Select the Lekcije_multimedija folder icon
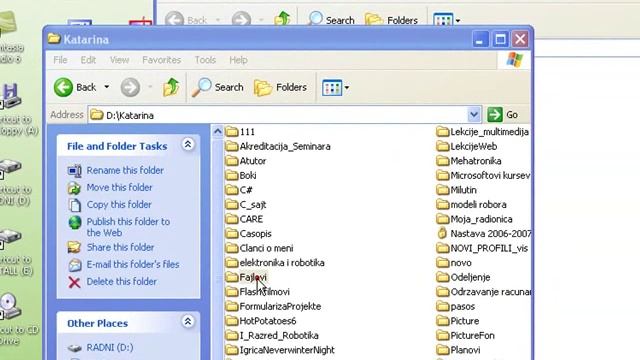 442,132
